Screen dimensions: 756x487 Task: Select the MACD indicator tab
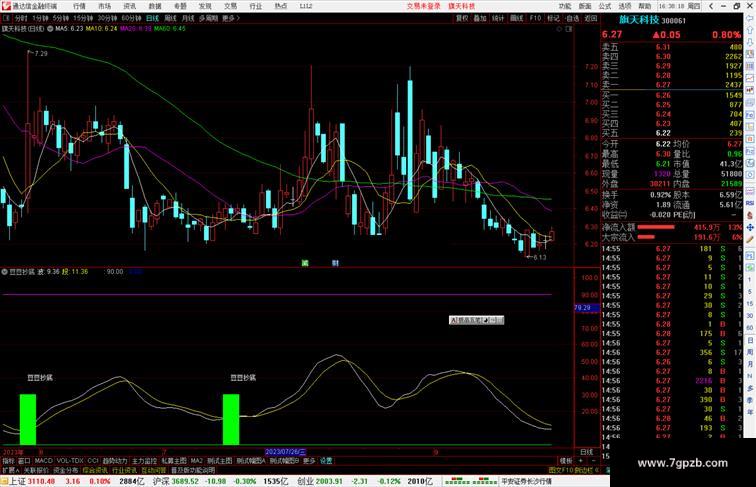(x=43, y=461)
